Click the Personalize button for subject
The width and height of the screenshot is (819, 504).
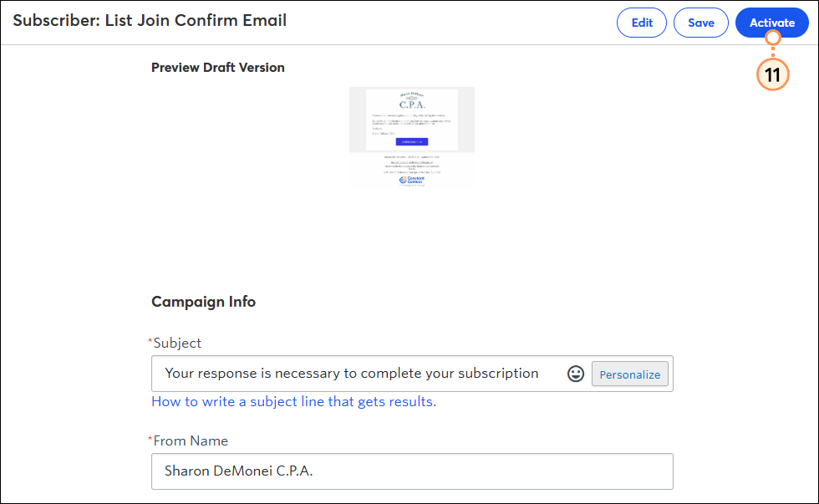(630, 374)
